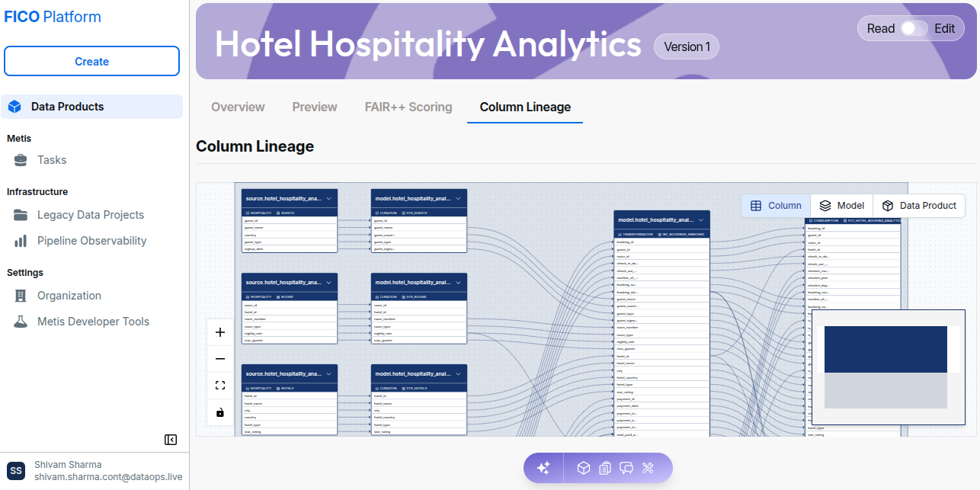The image size is (980, 490).
Task: Collapse the INT_BOOKINGS_ENRICHED node chevron
Action: (x=701, y=219)
